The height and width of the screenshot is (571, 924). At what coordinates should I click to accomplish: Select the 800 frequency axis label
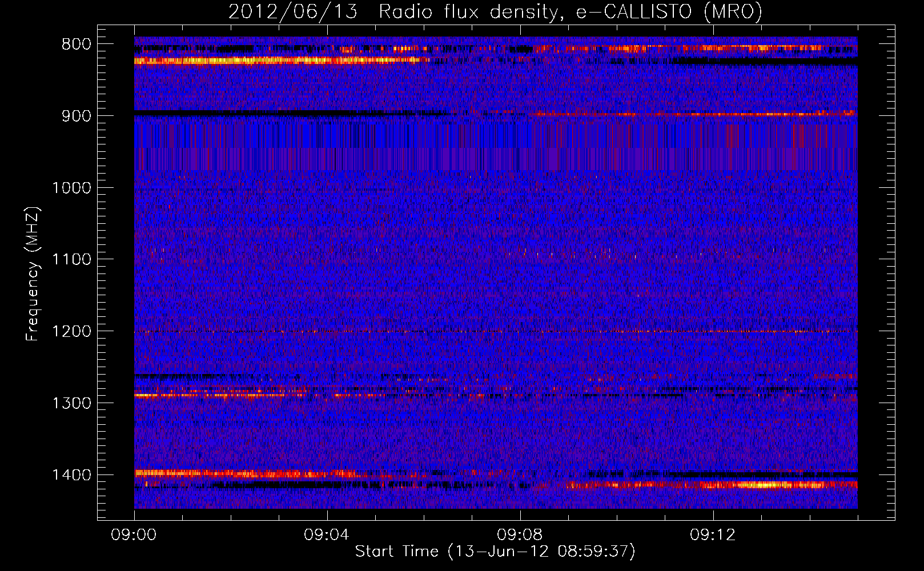(76, 45)
